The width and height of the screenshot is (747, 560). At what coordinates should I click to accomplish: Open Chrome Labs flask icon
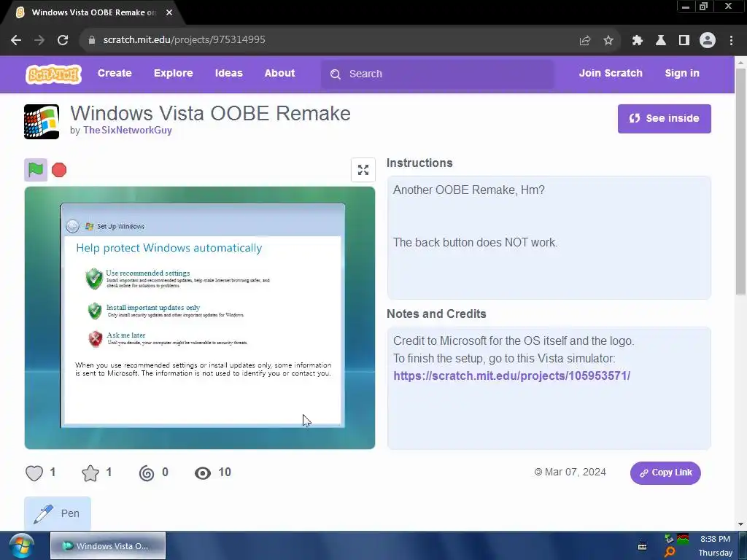661,41
